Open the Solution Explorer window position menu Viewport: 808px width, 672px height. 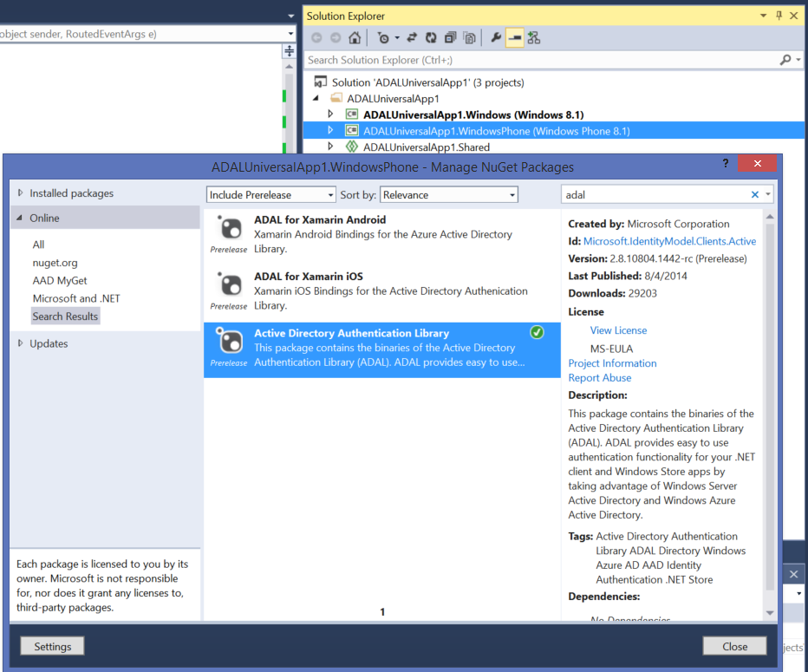764,16
